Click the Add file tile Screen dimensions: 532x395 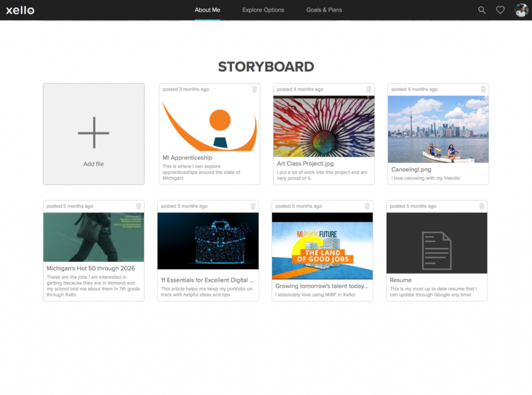94,134
